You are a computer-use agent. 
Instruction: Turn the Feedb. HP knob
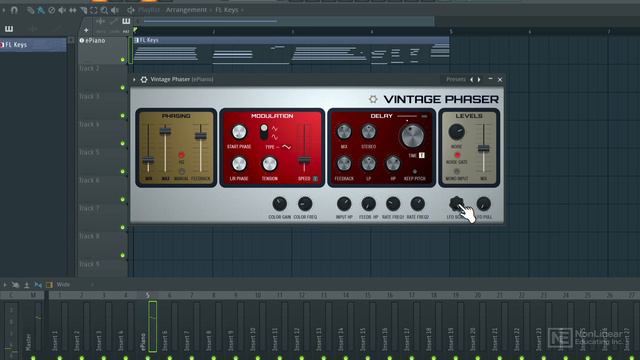coord(369,204)
